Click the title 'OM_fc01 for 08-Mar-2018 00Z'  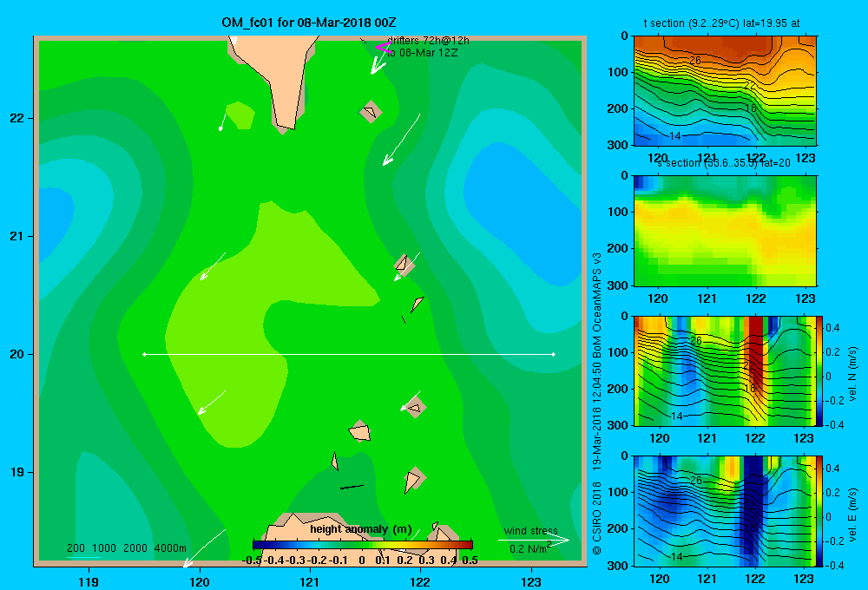pyautogui.click(x=309, y=23)
